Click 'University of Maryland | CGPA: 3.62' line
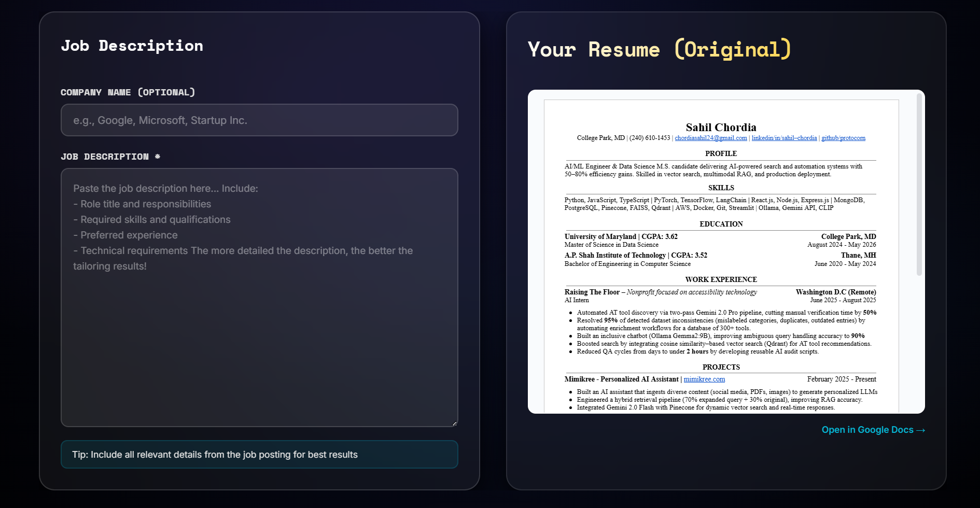The height and width of the screenshot is (508, 980). click(x=621, y=237)
